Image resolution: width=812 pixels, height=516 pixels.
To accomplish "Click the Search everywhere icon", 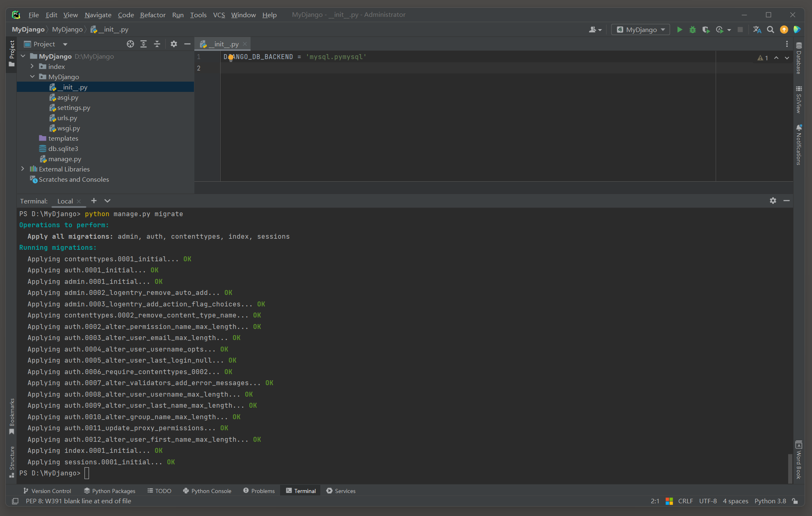I will coord(770,29).
